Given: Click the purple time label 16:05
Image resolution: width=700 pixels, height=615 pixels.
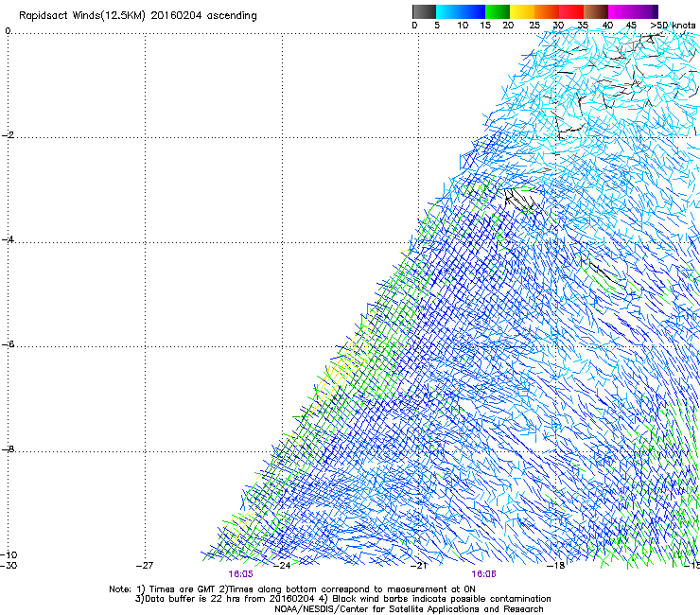Looking at the screenshot, I should click(x=240, y=574).
